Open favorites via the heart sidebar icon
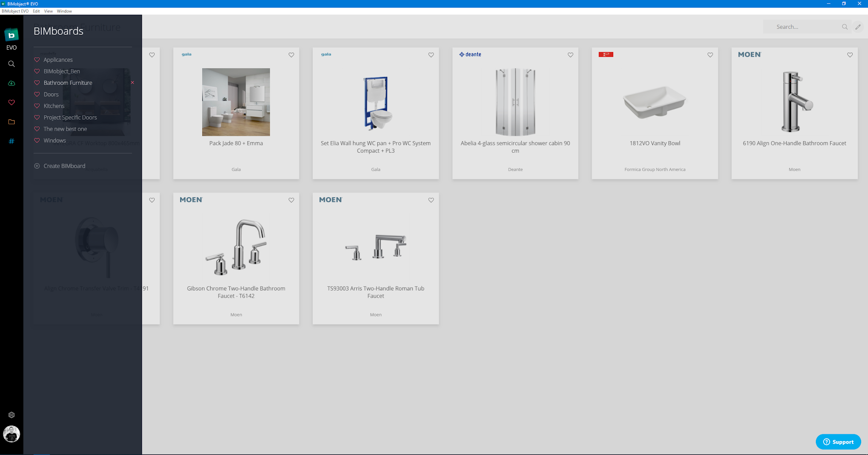 (x=11, y=103)
